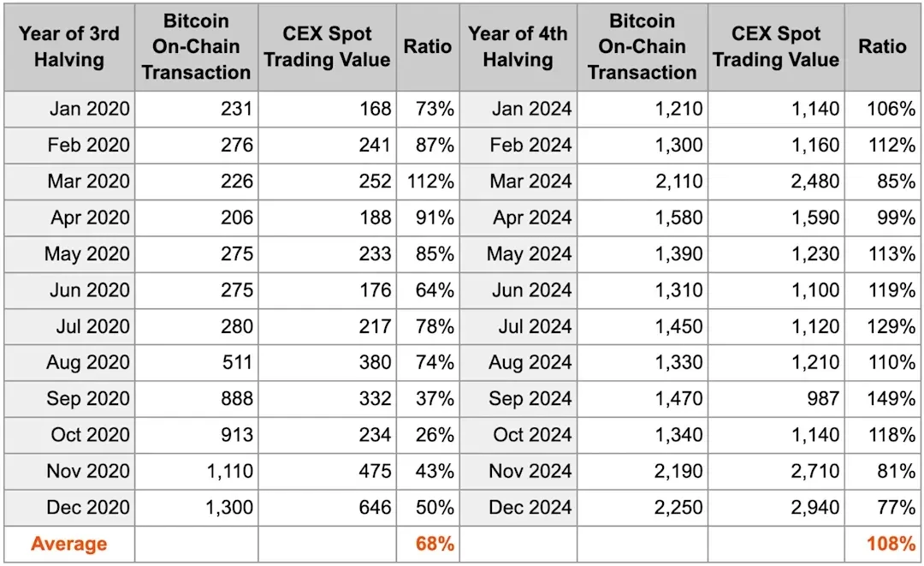The image size is (924, 566).
Task: Select the Jan 2020 row label
Action: [89, 109]
